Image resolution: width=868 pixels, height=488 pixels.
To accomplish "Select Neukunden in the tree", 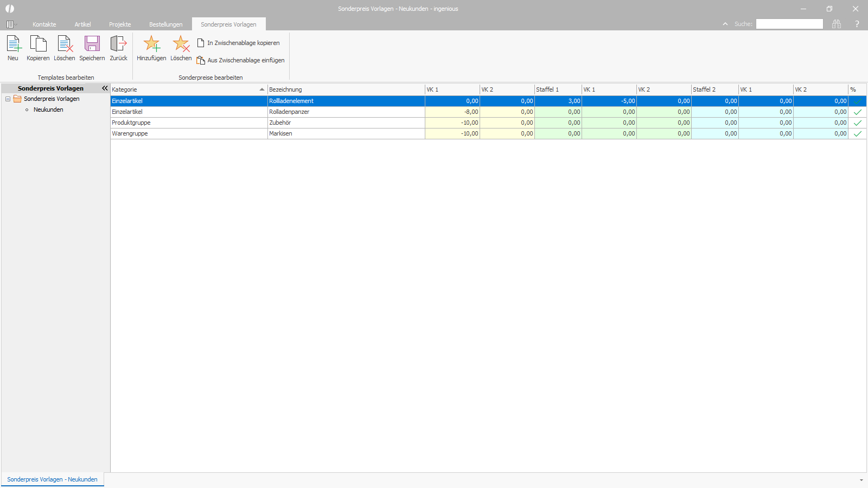I will tap(48, 110).
